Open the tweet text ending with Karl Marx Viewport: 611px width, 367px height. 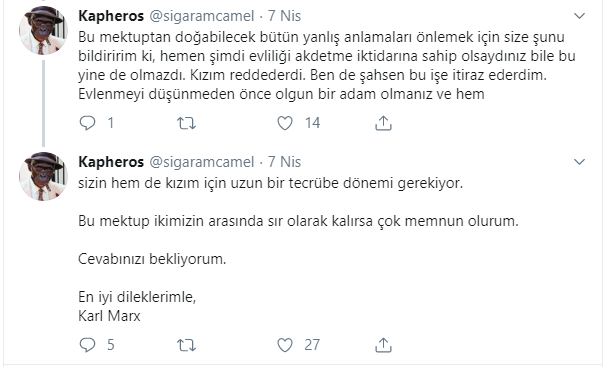click(298, 249)
